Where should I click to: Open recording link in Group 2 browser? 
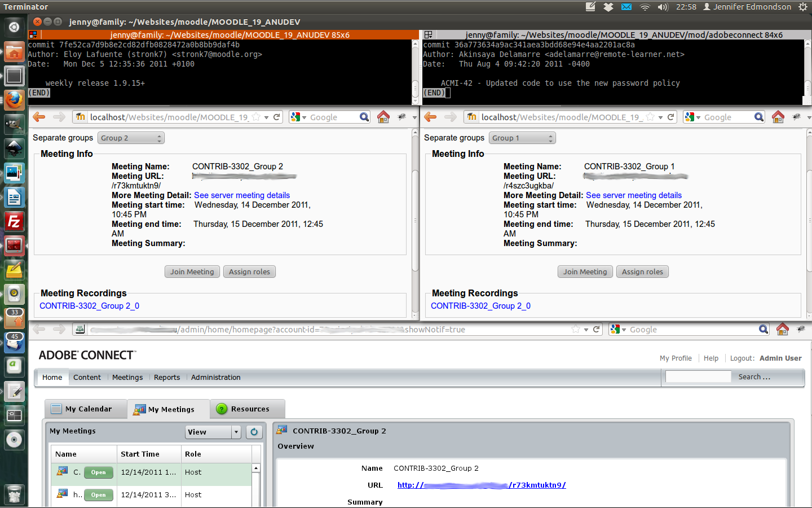(x=89, y=306)
